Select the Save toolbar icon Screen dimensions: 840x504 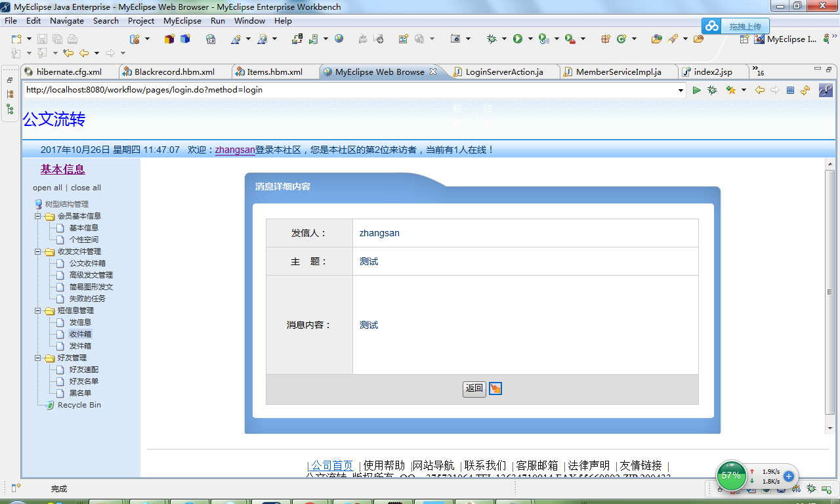coord(41,39)
